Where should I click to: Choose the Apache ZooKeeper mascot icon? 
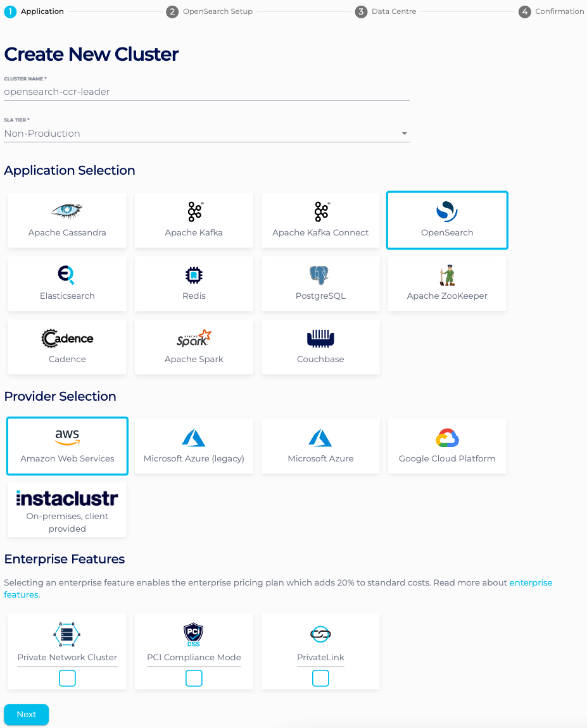tap(447, 275)
